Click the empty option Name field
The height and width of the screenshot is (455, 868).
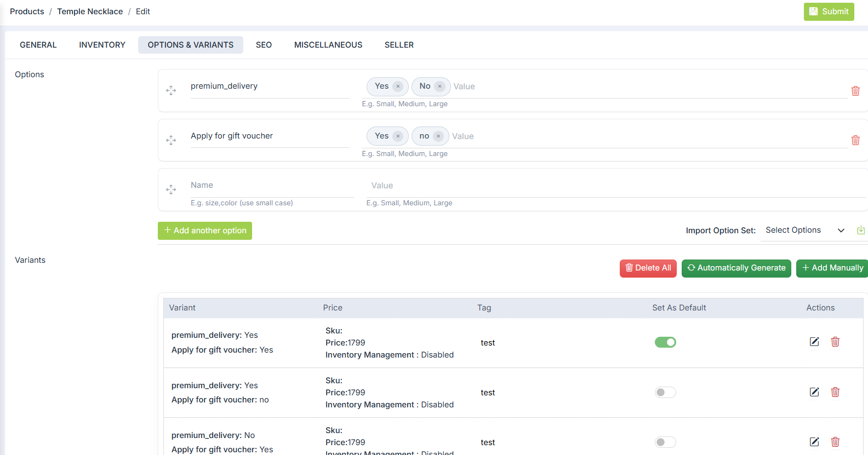(272, 186)
